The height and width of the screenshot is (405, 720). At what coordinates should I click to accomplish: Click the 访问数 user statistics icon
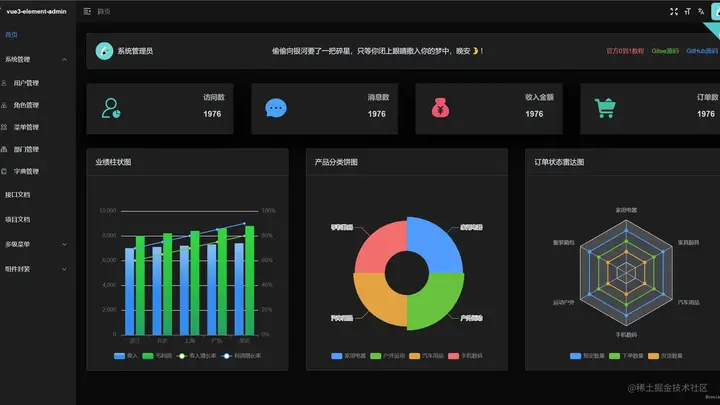(111, 108)
